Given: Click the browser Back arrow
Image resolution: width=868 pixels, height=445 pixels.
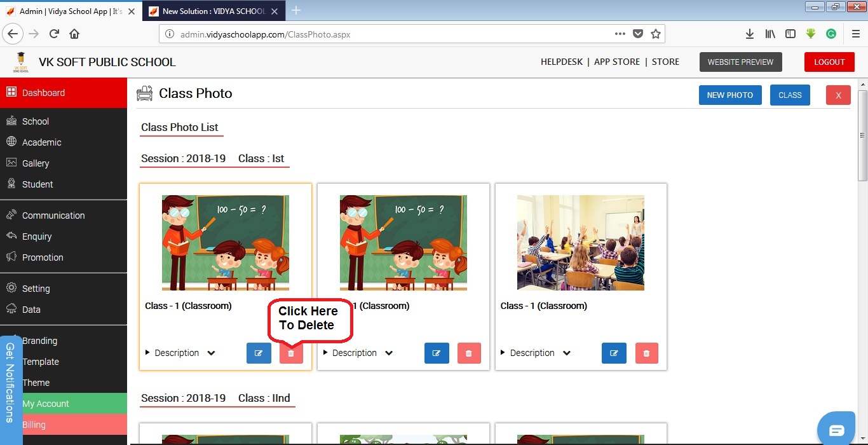Looking at the screenshot, I should pyautogui.click(x=13, y=34).
